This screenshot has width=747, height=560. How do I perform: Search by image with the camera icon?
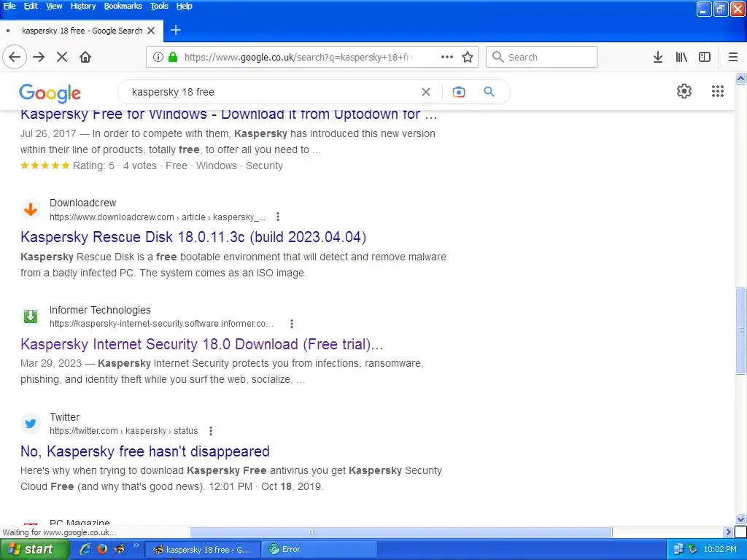coord(458,92)
